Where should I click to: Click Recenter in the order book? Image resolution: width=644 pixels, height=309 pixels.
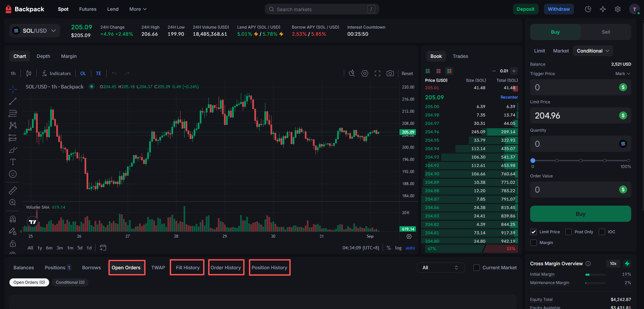509,97
